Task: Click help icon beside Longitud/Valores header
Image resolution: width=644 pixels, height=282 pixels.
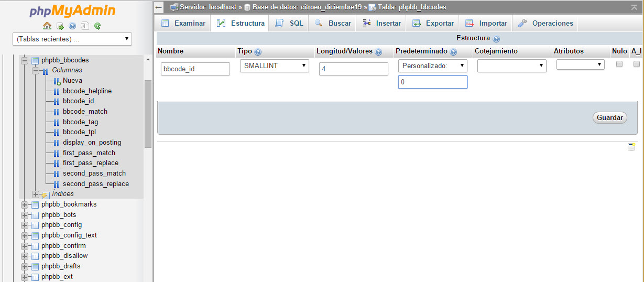Action: 378,52
